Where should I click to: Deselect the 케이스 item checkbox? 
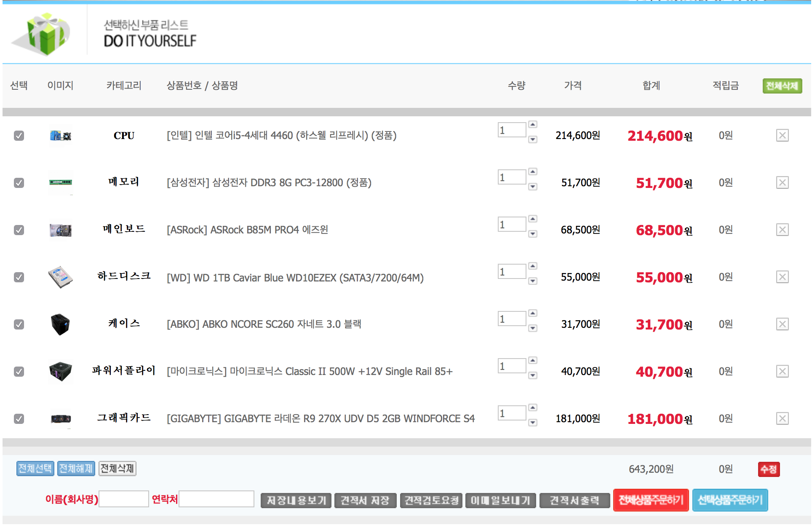pyautogui.click(x=19, y=324)
